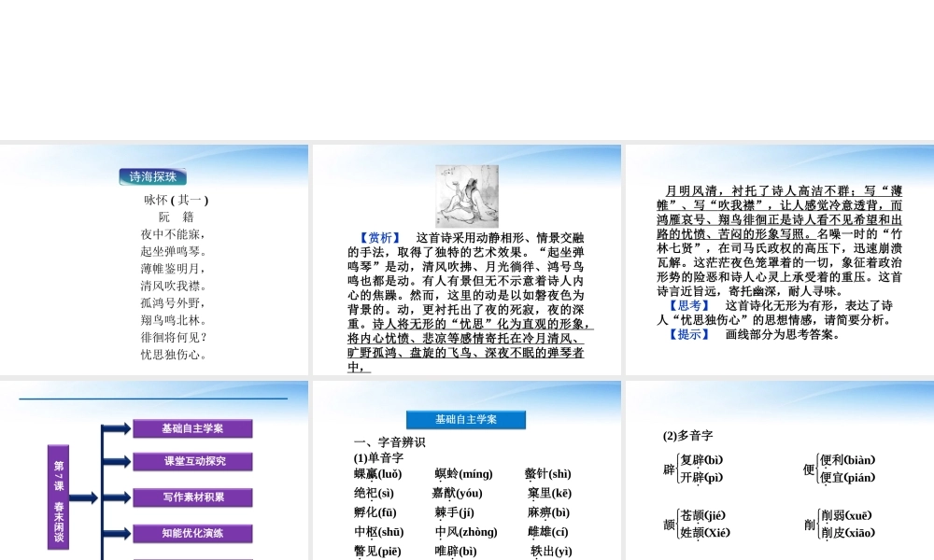Click the entry "瞥见(piē)"

[377, 552]
